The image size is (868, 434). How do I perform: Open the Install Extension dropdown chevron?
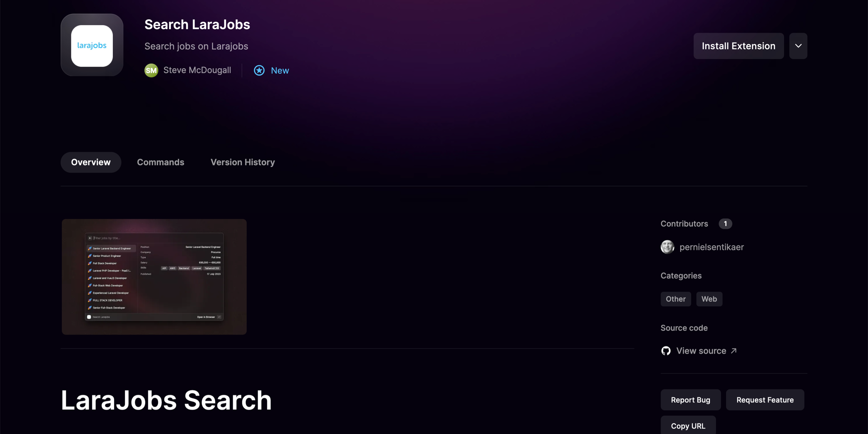tap(798, 46)
